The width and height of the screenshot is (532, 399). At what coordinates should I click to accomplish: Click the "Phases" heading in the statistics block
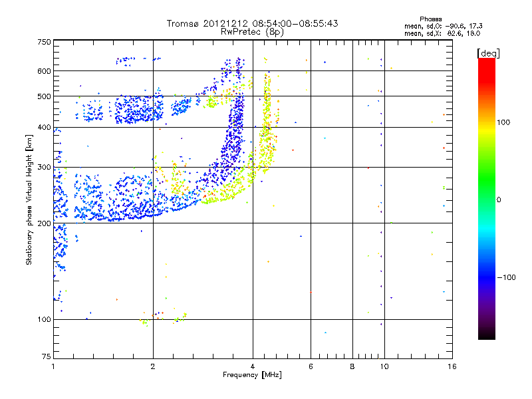(x=430, y=19)
